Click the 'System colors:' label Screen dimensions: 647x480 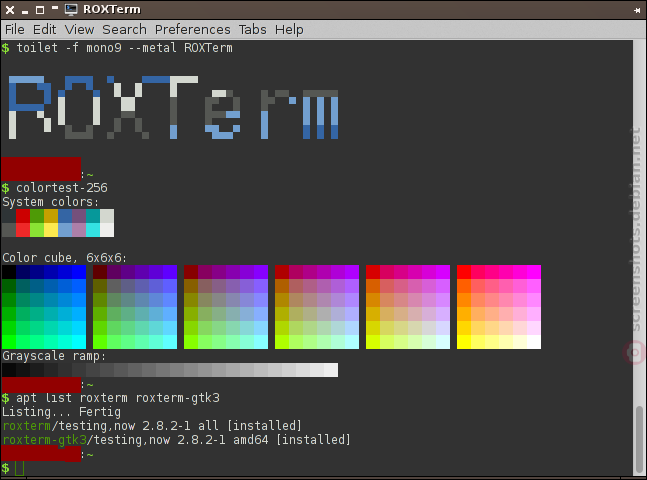pyautogui.click(x=50, y=202)
